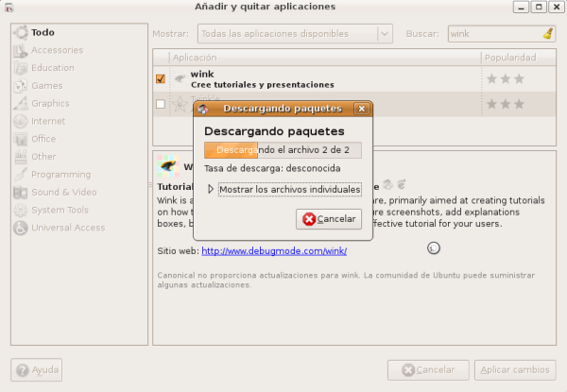567x392 pixels.
Task: Open the Graphics category in the sidebar
Action: pos(49,104)
